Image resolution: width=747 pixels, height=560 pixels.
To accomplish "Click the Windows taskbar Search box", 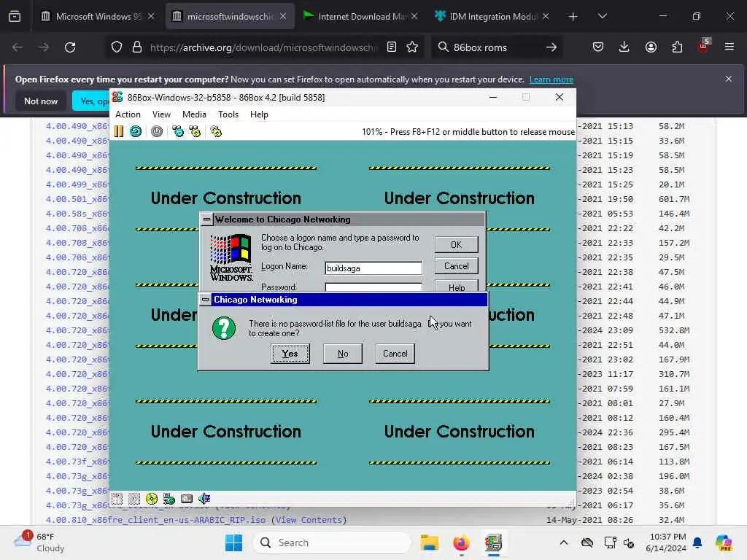I will coord(332,542).
